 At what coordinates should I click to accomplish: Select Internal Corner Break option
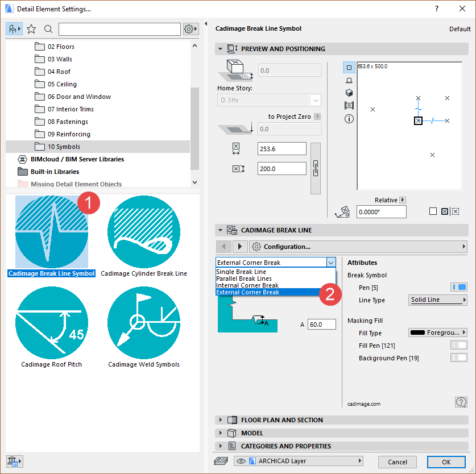coord(247,285)
